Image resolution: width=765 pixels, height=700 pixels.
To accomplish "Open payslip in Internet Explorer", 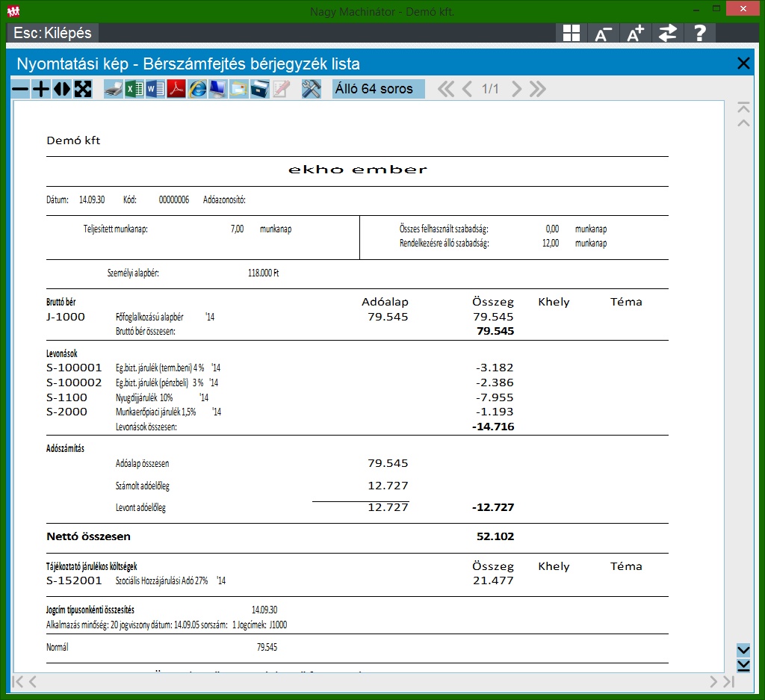I will (197, 90).
